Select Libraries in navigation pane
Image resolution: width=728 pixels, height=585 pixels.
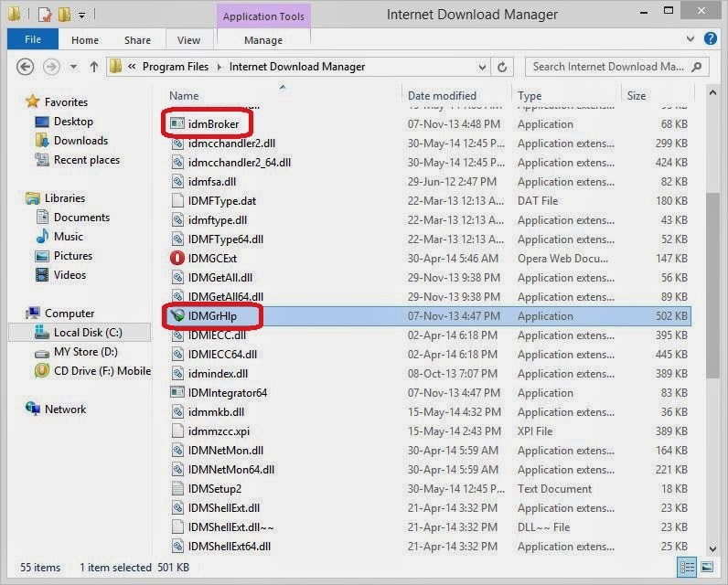(65, 198)
